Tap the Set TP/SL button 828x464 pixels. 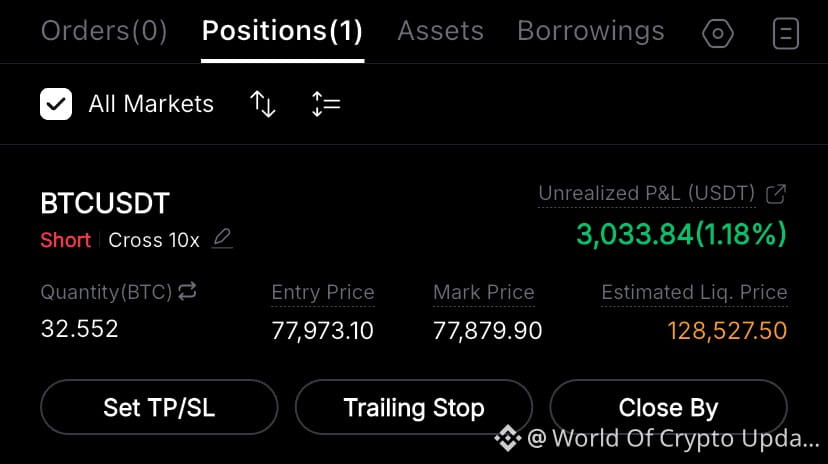coord(159,407)
